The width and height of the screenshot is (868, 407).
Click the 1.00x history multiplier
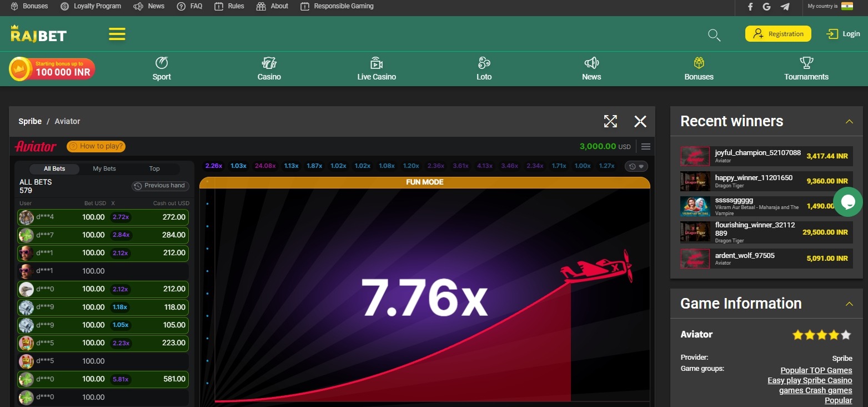click(583, 166)
